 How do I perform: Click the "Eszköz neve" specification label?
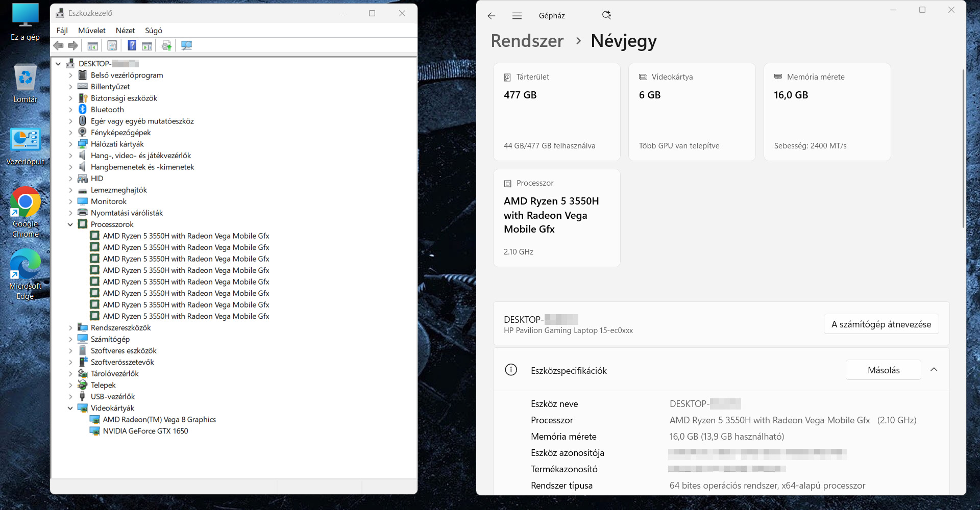554,404
